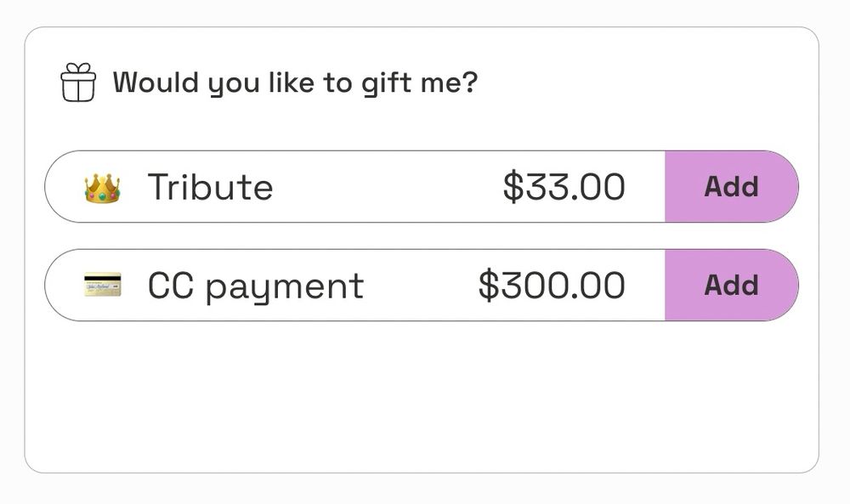Click the crown emoji beside Tribute
Screen dimensions: 850x504
tap(103, 188)
